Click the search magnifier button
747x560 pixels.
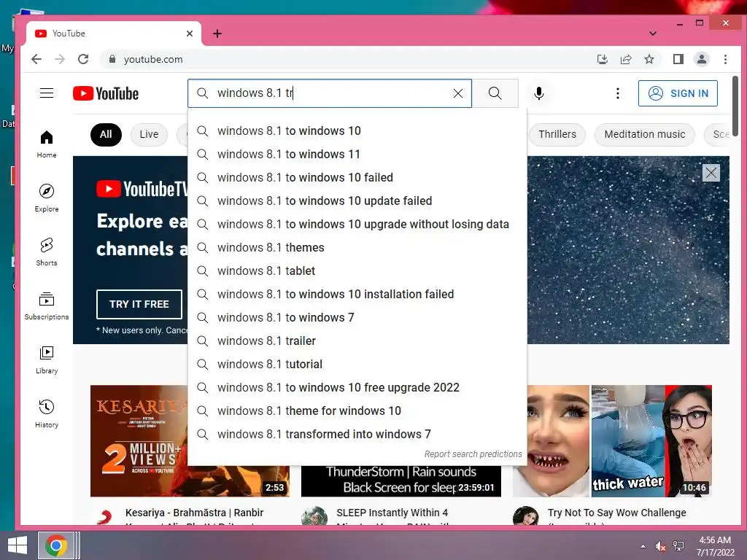click(495, 93)
